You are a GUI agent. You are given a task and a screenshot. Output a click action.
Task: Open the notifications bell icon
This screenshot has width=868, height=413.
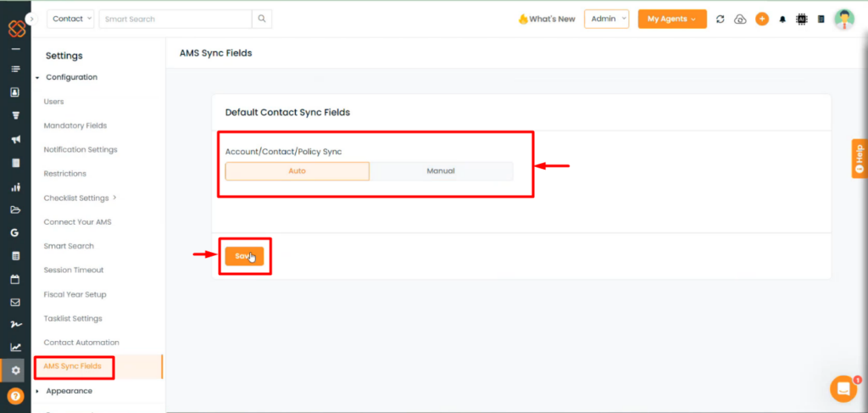782,20
